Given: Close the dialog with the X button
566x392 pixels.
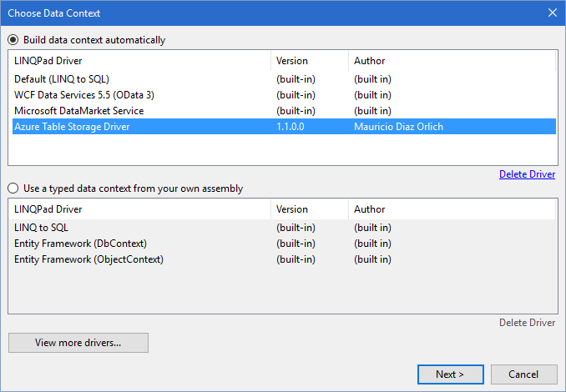Looking at the screenshot, I should [x=552, y=13].
